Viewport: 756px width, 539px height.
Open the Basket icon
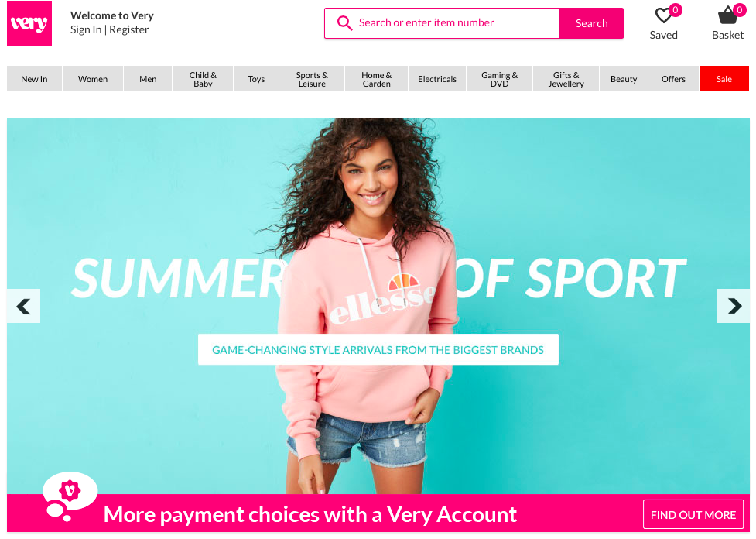coord(727,15)
